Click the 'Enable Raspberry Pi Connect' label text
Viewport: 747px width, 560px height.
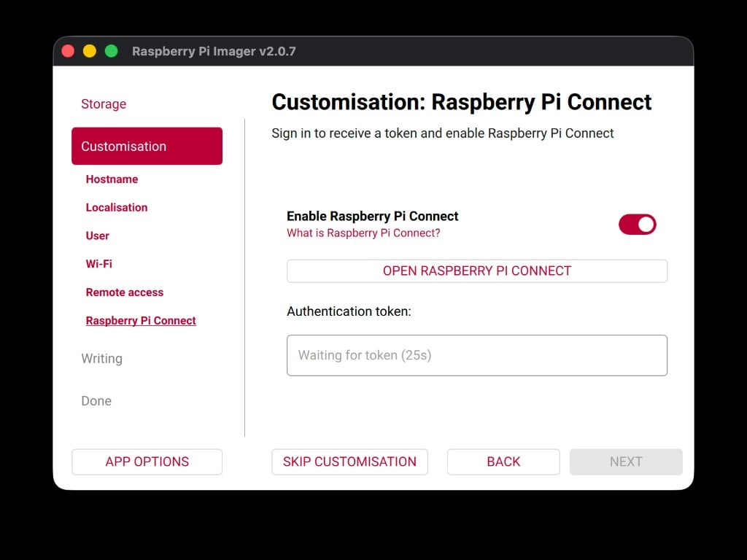point(373,216)
